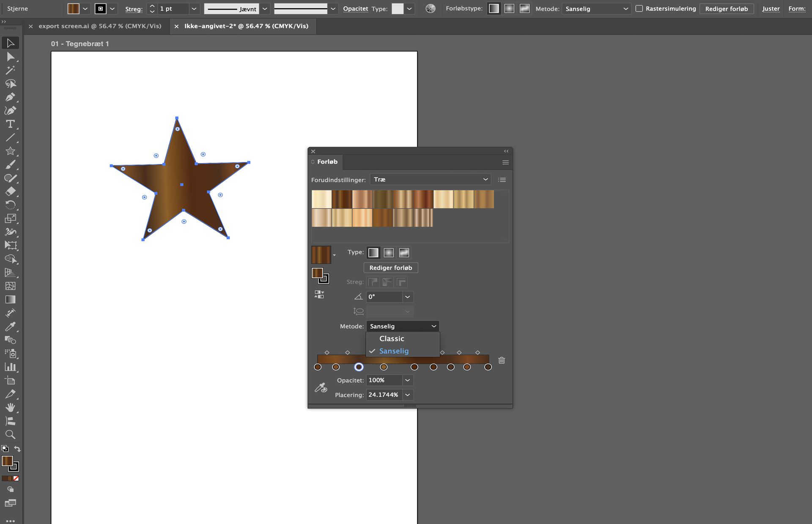
Task: Select the Pen tool
Action: click(x=10, y=97)
